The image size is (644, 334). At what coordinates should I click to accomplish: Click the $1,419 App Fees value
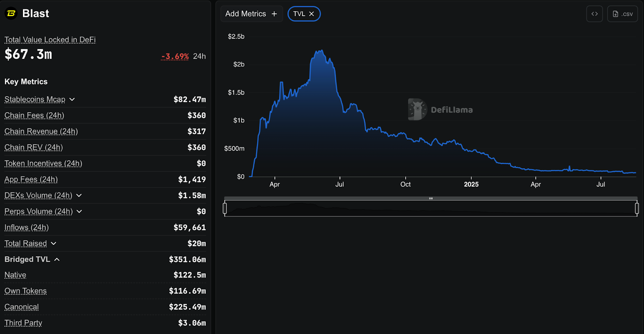coord(192,179)
